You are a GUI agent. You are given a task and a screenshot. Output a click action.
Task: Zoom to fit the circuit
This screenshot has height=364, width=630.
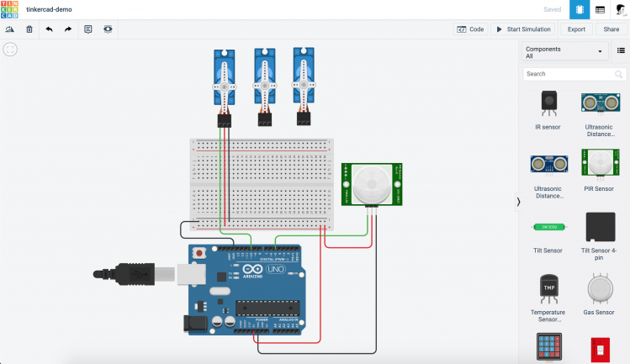[x=10, y=50]
